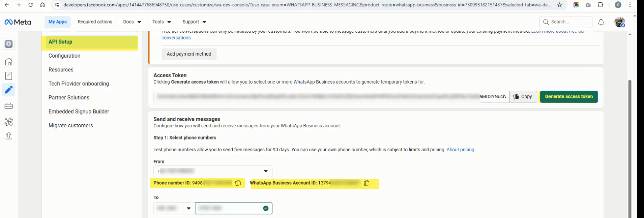The height and width of the screenshot is (218, 644).
Task: Click the Search box in header
Action: 566,22
